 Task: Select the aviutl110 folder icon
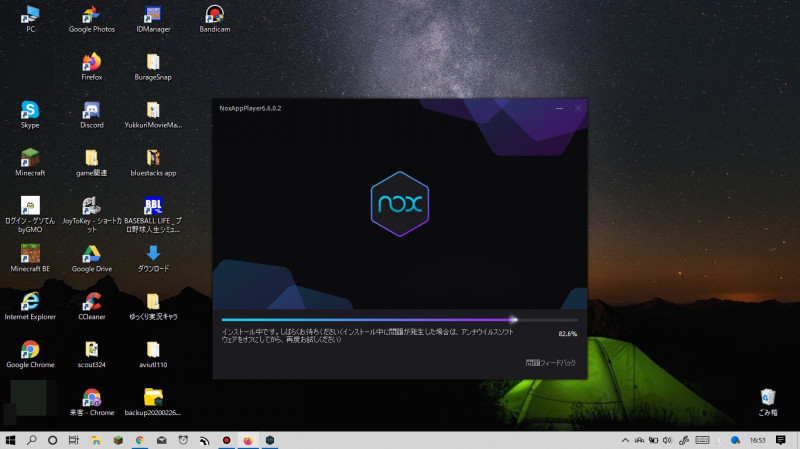153,354
